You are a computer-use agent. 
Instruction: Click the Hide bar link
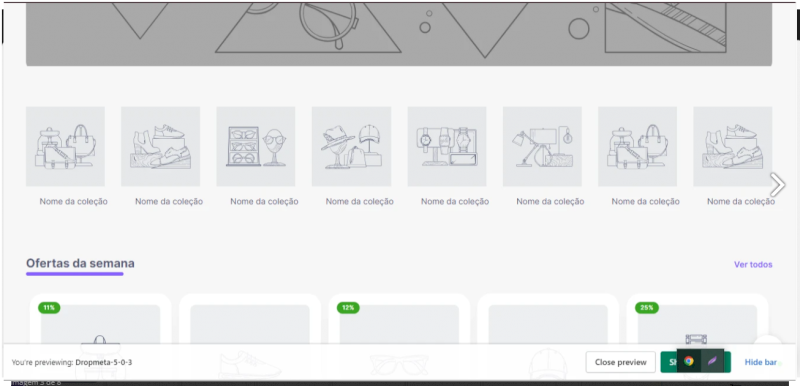(760, 362)
